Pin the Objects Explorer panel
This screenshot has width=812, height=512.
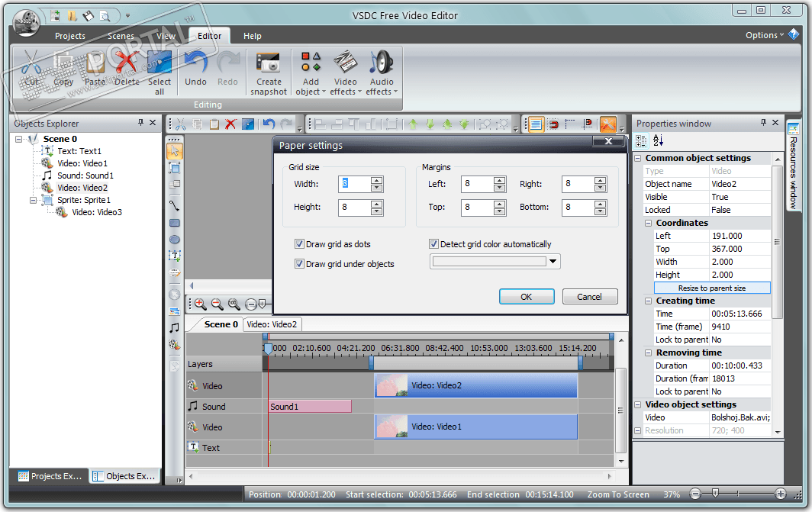(x=140, y=123)
